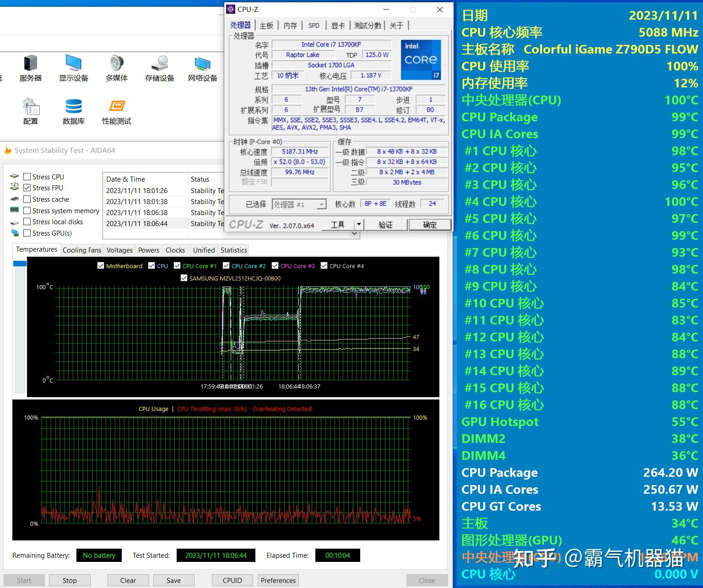Open the 存储设备 storage device icon
Viewport: 703px width, 588px height.
(x=160, y=69)
